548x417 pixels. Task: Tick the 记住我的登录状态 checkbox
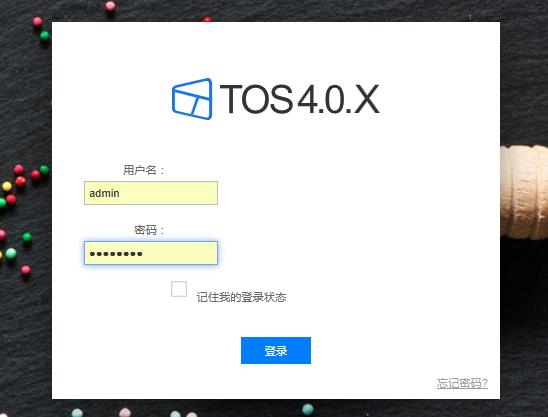coord(179,289)
